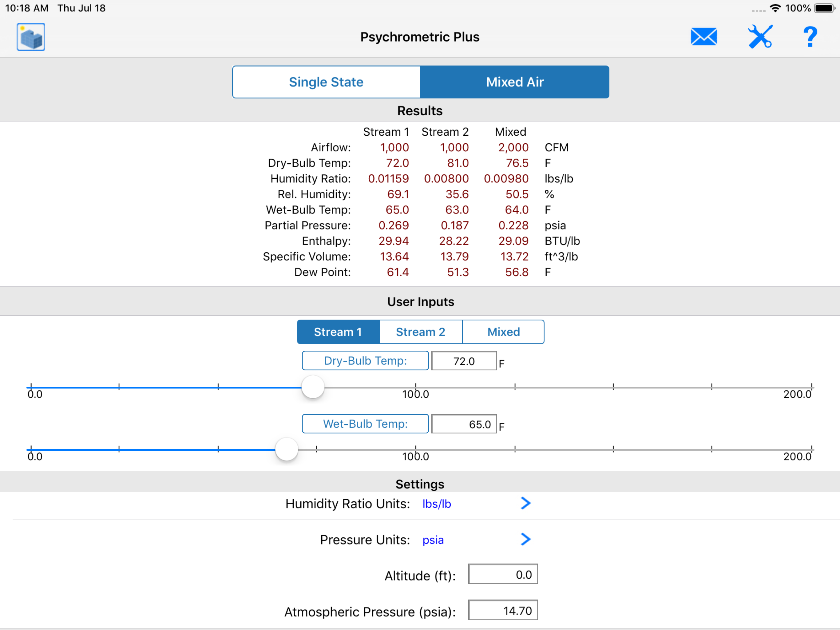Image resolution: width=840 pixels, height=630 pixels.
Task: Tap the Altitude (ft) input field
Action: point(503,574)
